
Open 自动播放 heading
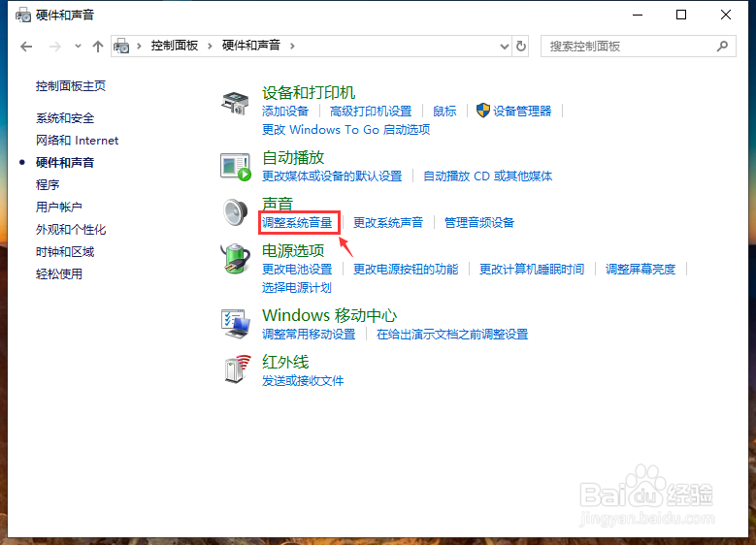click(x=293, y=157)
